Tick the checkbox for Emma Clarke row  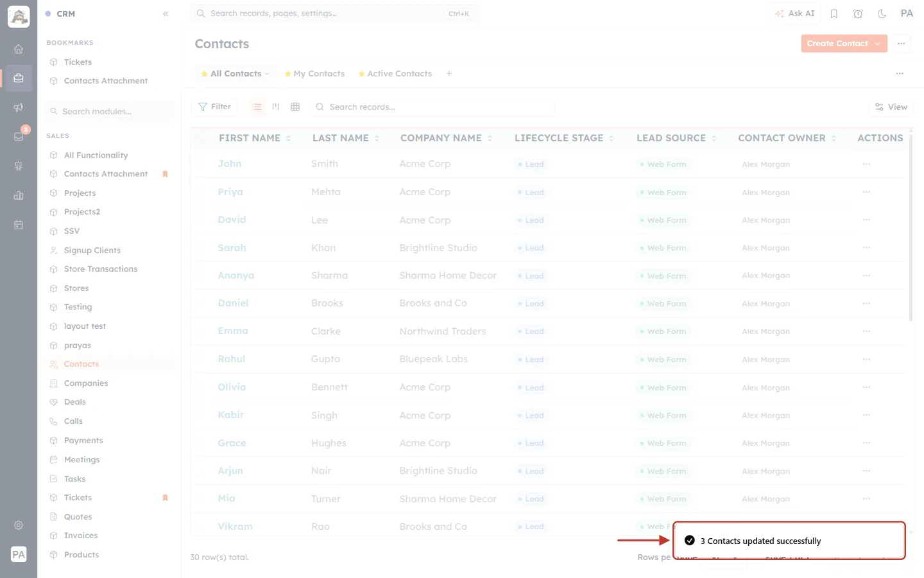pyautogui.click(x=201, y=331)
